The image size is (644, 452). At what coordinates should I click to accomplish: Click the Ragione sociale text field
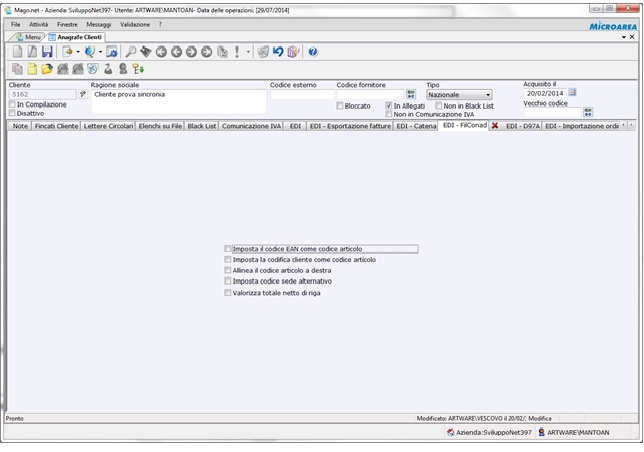tap(177, 100)
